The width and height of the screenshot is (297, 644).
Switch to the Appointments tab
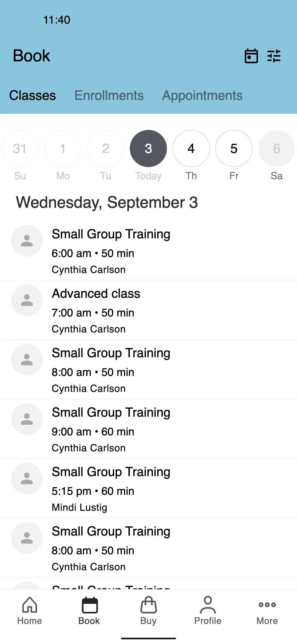(202, 95)
